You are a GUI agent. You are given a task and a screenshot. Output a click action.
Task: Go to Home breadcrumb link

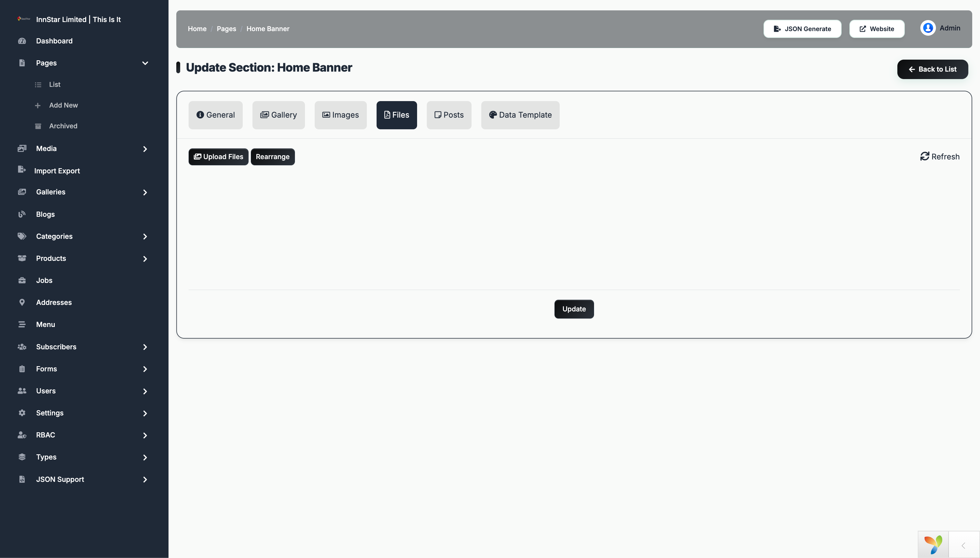(x=197, y=29)
